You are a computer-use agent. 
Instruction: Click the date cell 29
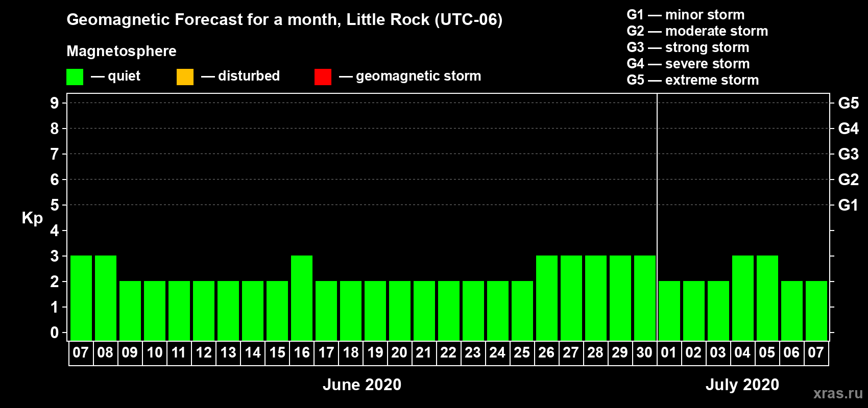click(620, 353)
